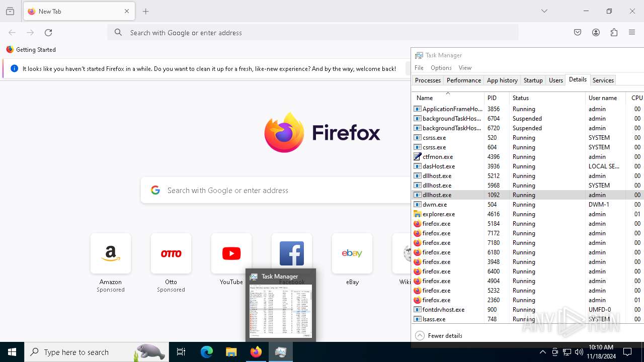This screenshot has height=362, width=644.
Task: Open the Firefox account profile icon
Action: 596,32
